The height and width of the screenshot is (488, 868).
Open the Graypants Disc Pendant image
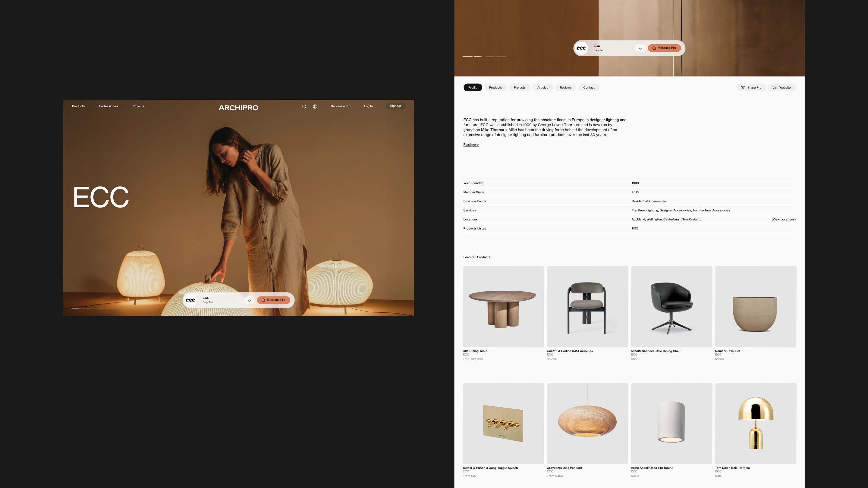tap(587, 424)
